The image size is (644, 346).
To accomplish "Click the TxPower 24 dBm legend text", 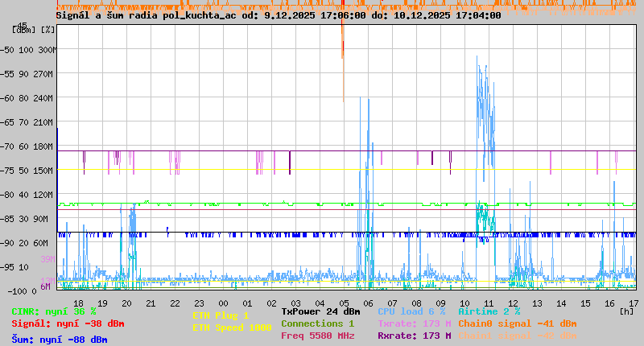I will tap(320, 311).
